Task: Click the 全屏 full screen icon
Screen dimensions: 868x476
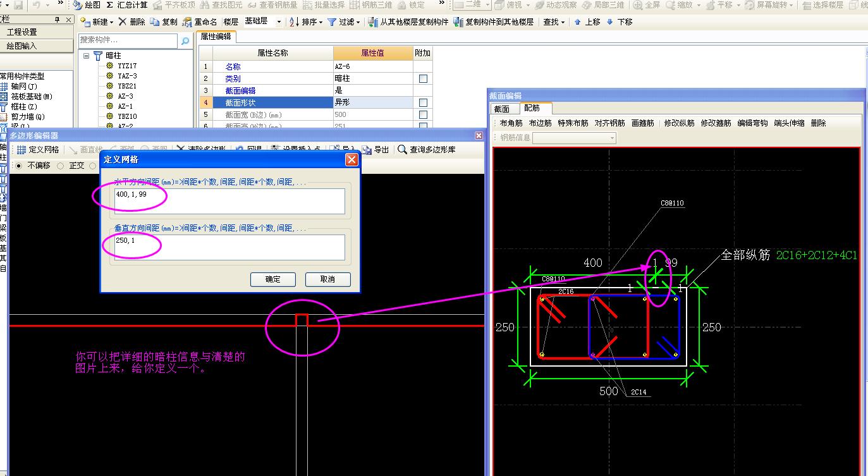Action: (x=638, y=5)
